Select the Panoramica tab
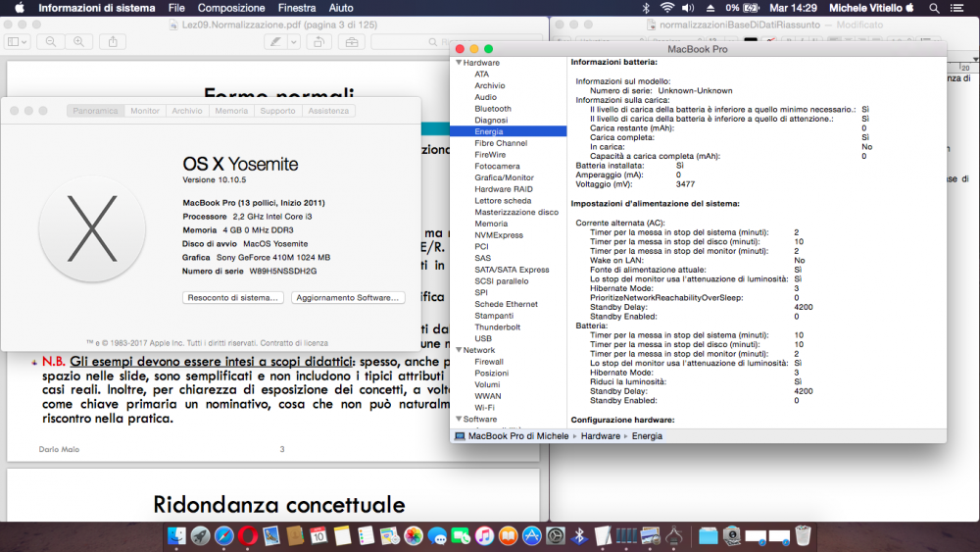This screenshot has height=552, width=980. 95,111
